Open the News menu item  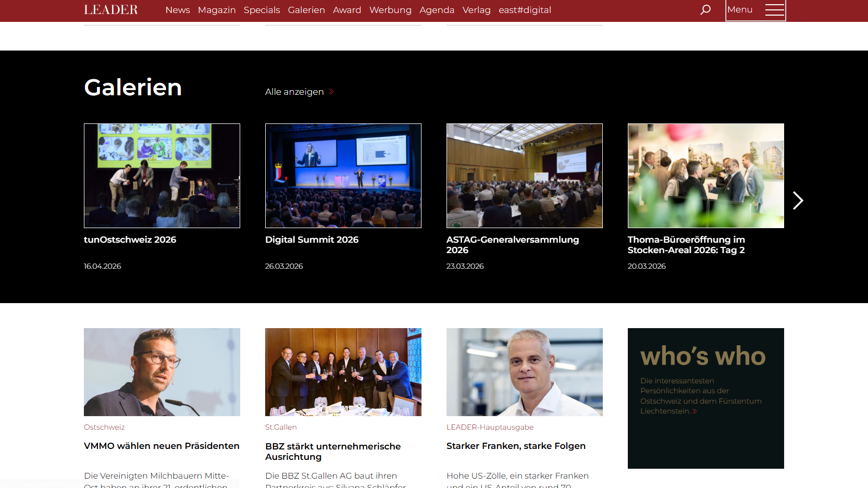pyautogui.click(x=178, y=10)
